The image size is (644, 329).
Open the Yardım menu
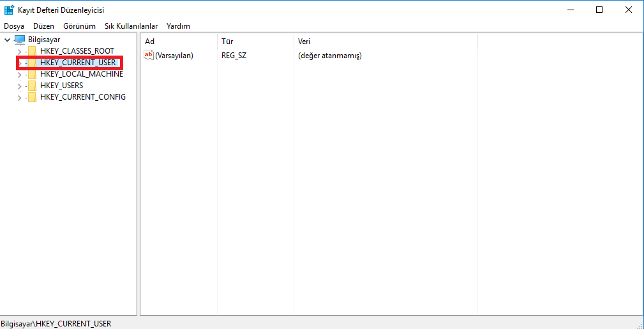178,26
